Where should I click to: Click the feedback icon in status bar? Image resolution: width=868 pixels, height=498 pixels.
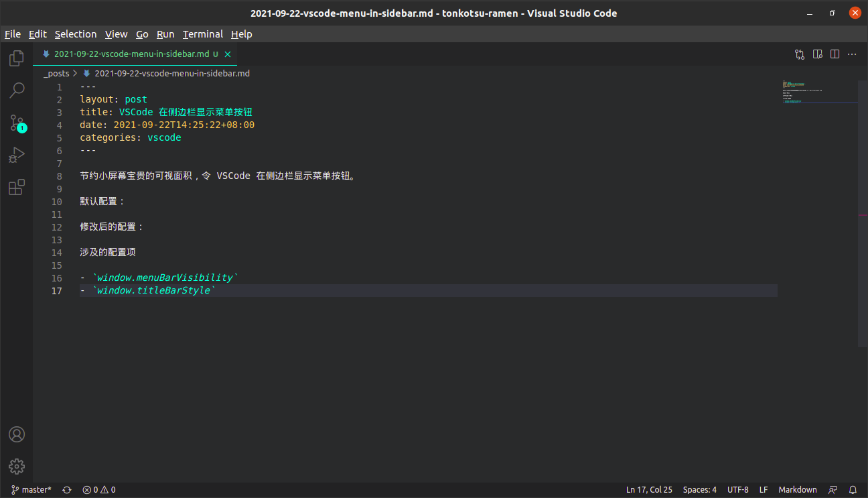(833, 490)
